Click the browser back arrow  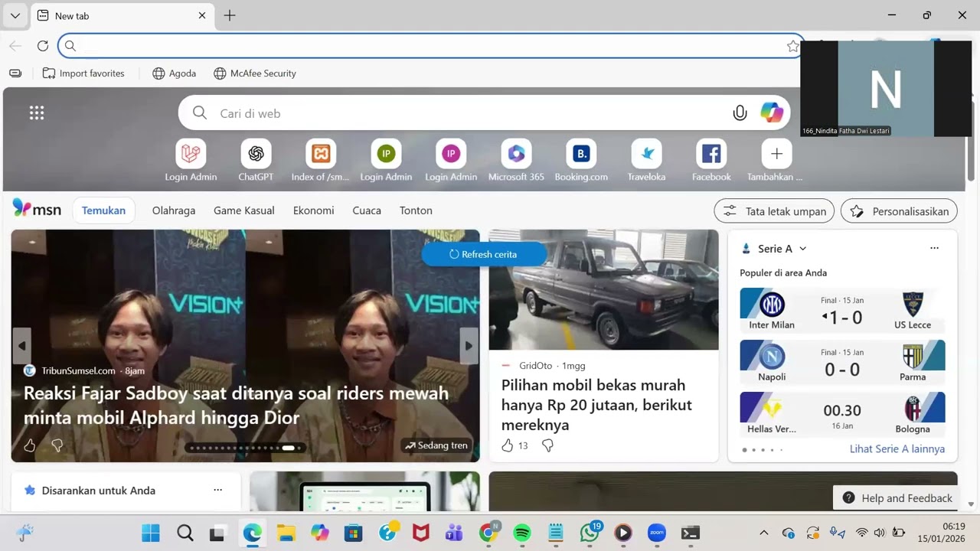point(15,46)
